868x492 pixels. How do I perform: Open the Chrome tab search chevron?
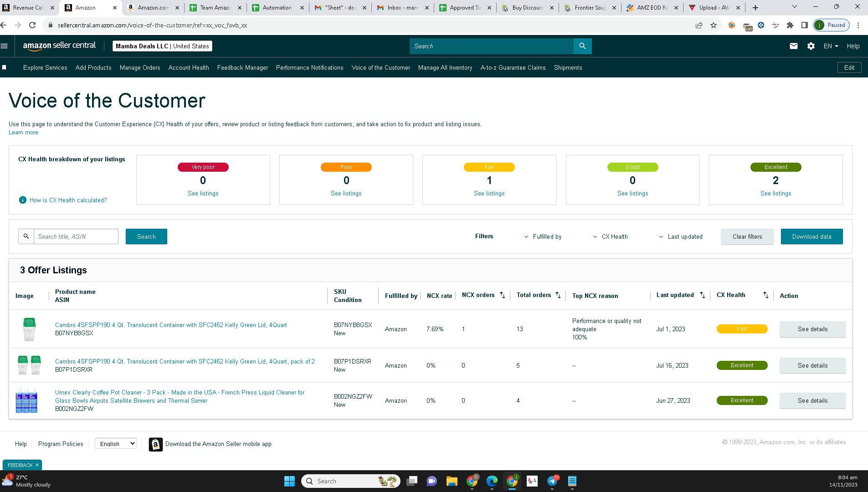click(795, 7)
